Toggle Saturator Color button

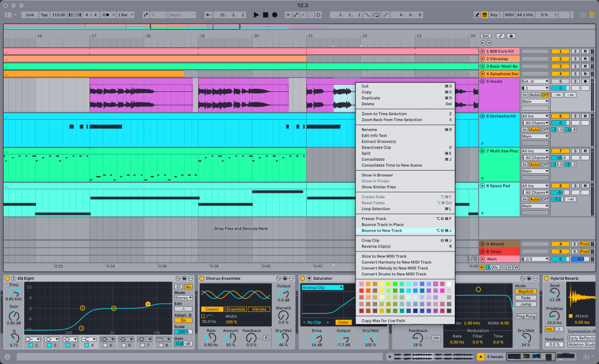343,322
